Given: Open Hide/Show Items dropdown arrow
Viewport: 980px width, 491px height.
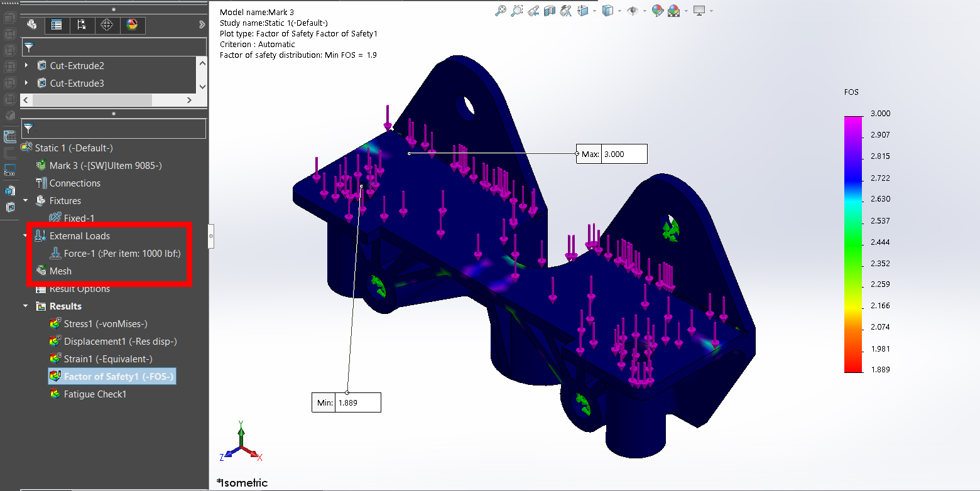Looking at the screenshot, I should (644, 11).
